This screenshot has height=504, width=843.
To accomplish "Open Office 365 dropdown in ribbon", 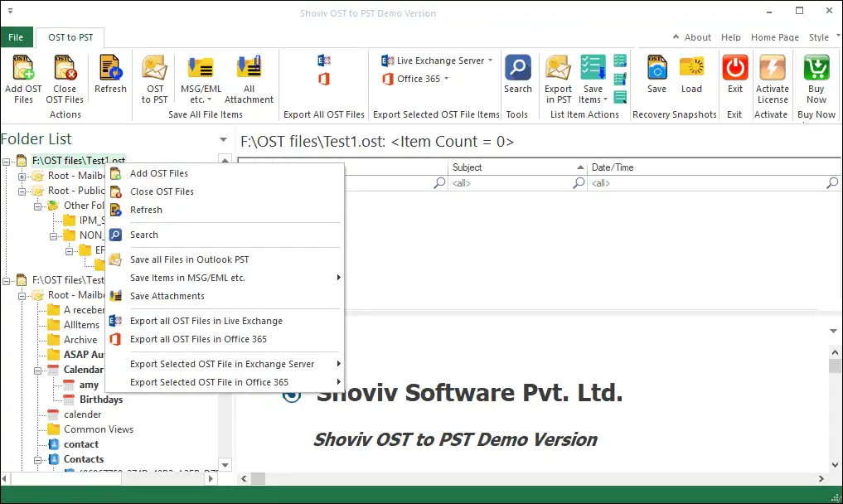I will click(x=415, y=79).
